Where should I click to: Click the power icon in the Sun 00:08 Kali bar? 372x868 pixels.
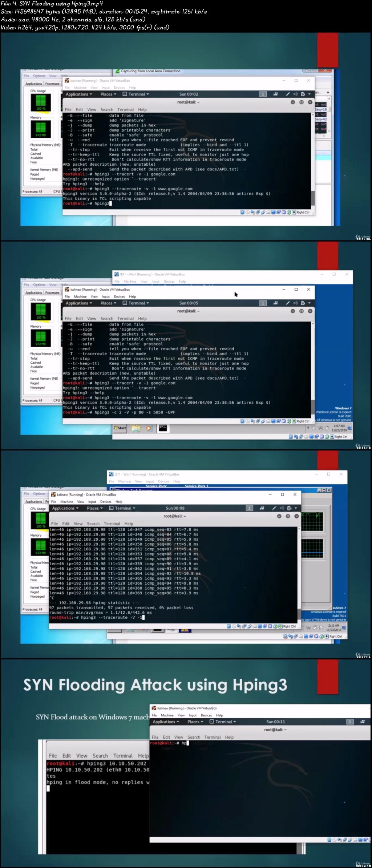[x=289, y=508]
